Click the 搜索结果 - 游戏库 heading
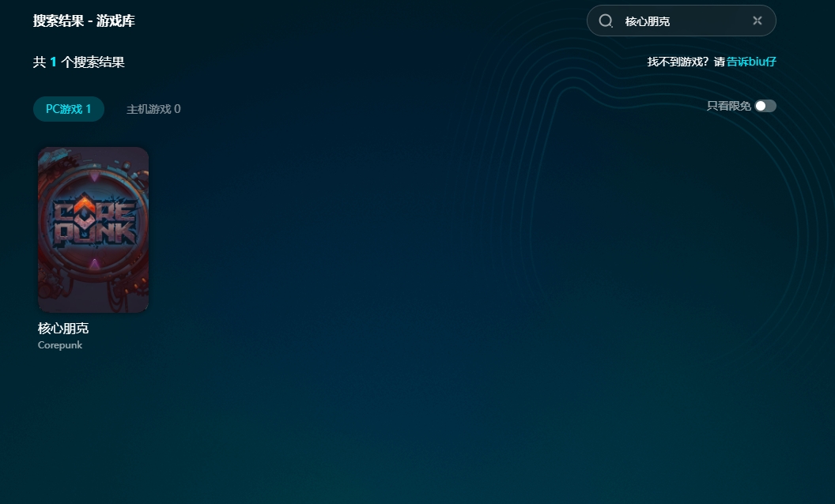 click(x=84, y=21)
